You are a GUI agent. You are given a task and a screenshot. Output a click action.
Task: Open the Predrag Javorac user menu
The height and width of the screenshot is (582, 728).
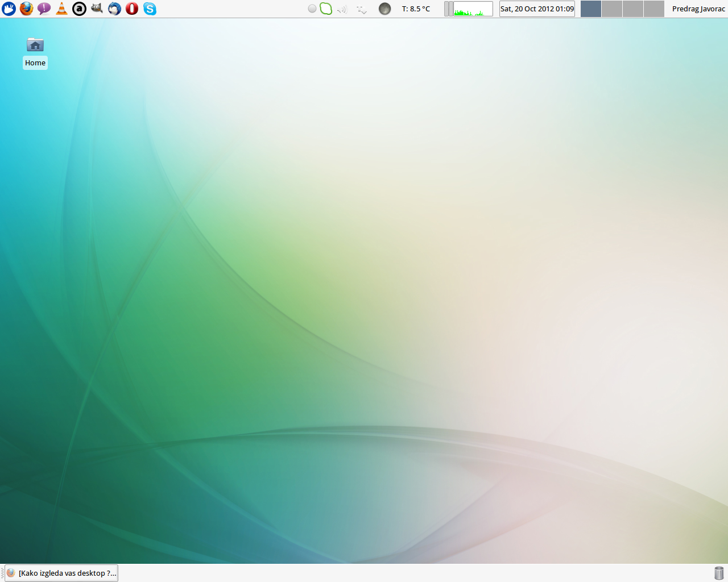coord(698,9)
